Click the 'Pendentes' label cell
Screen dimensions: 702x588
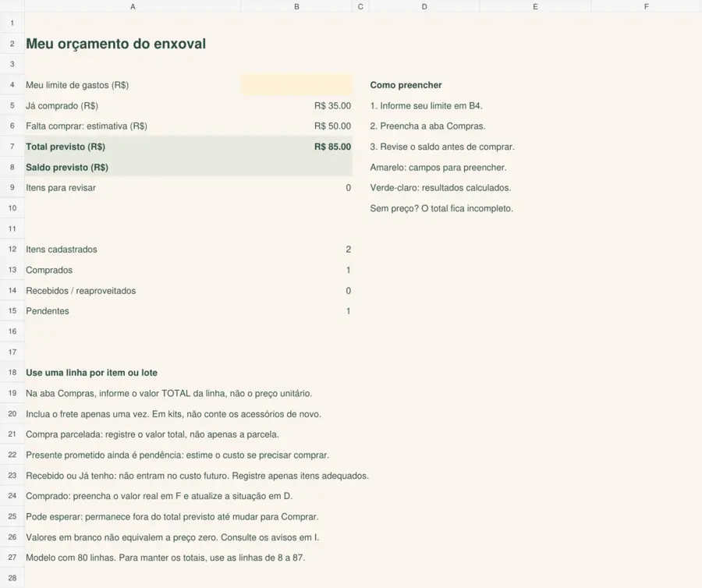(x=48, y=311)
